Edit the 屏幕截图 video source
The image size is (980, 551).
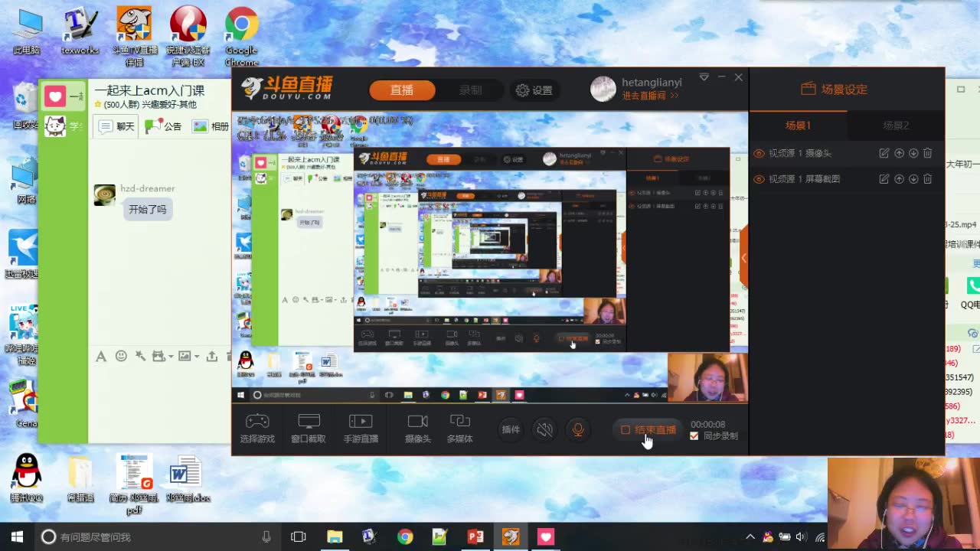884,178
